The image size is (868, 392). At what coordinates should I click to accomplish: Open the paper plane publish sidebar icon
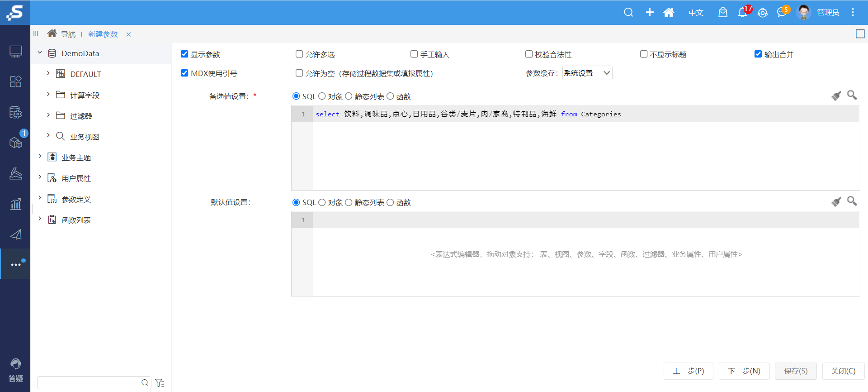16,234
